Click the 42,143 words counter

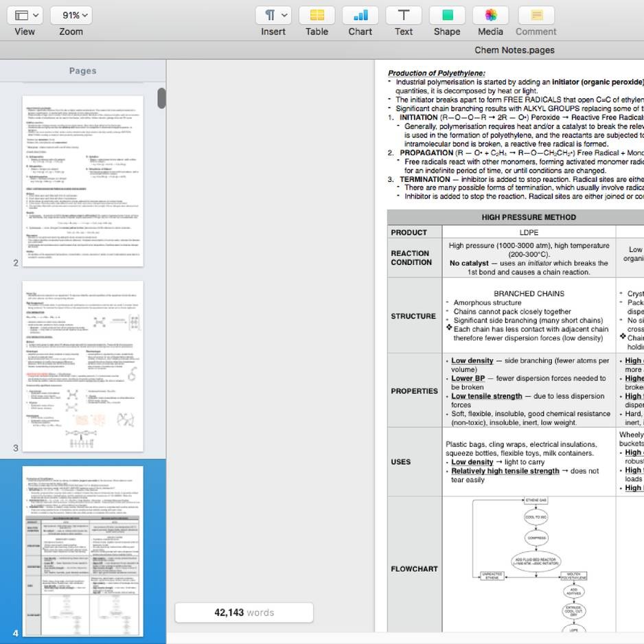coord(244,612)
